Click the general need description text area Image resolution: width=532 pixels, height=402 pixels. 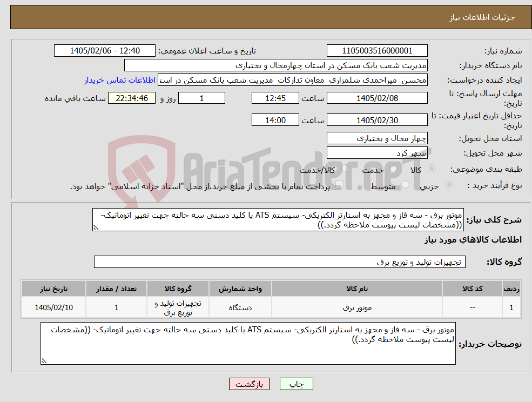coord(278,220)
